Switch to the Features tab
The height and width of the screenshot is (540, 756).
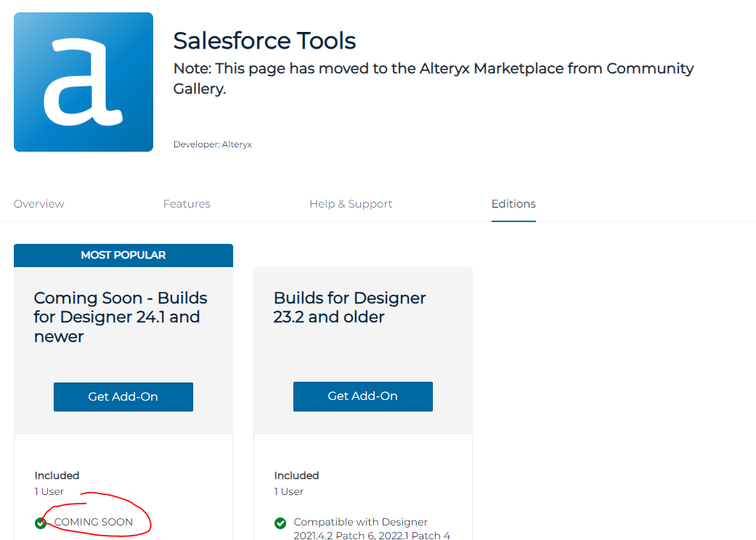187,204
